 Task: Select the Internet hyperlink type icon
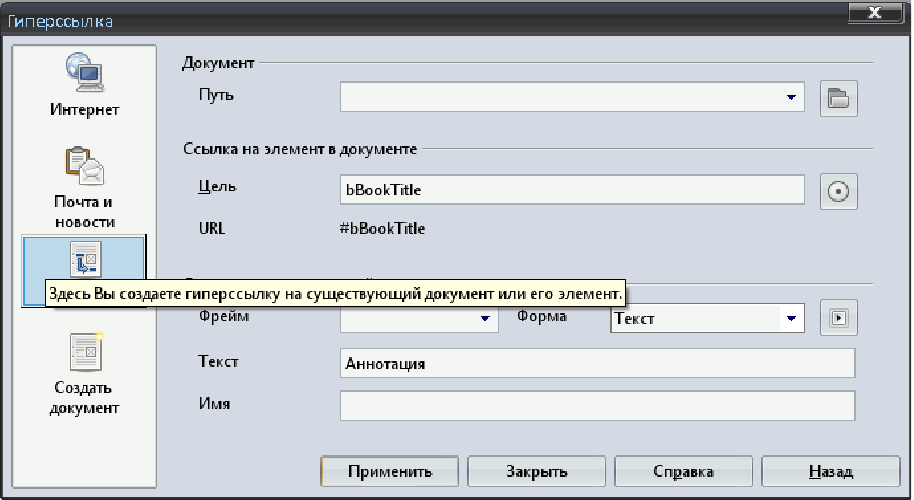[84, 83]
